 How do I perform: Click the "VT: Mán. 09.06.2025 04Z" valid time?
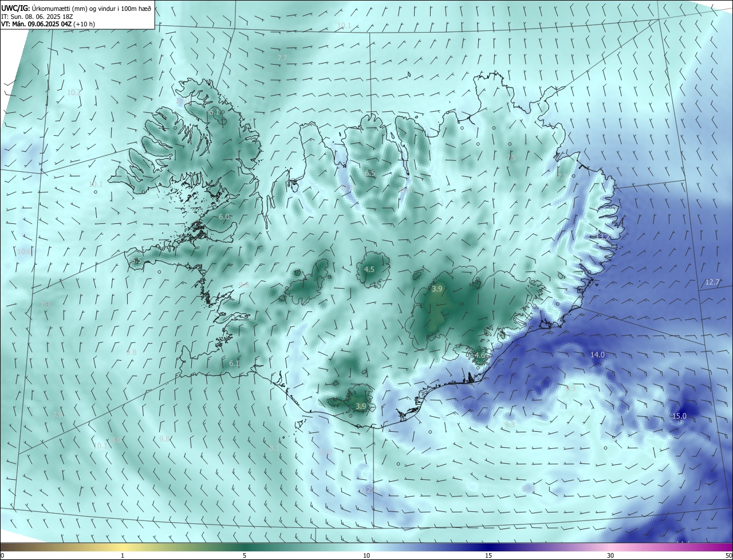click(36, 24)
